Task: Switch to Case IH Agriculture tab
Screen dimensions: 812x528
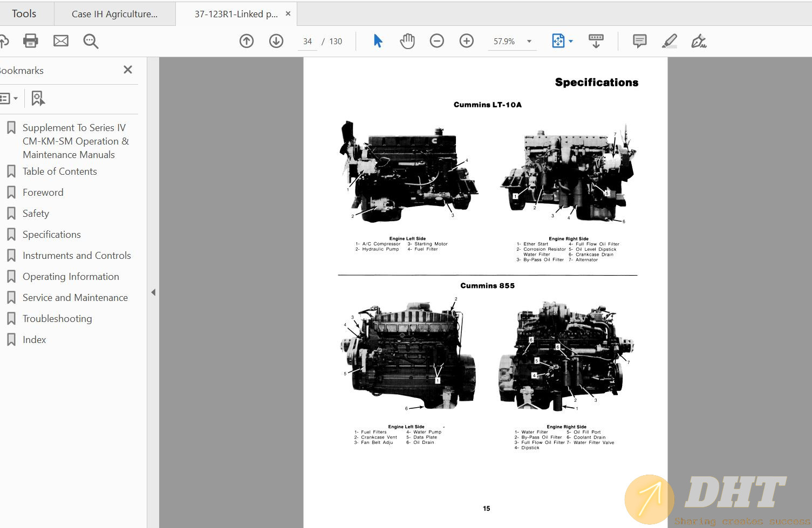Action: (x=115, y=14)
